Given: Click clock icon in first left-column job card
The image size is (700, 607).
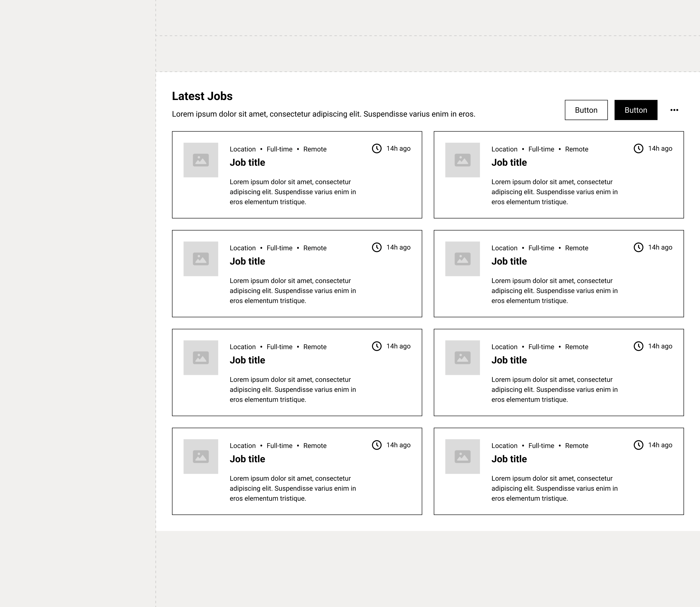Looking at the screenshot, I should pos(376,148).
